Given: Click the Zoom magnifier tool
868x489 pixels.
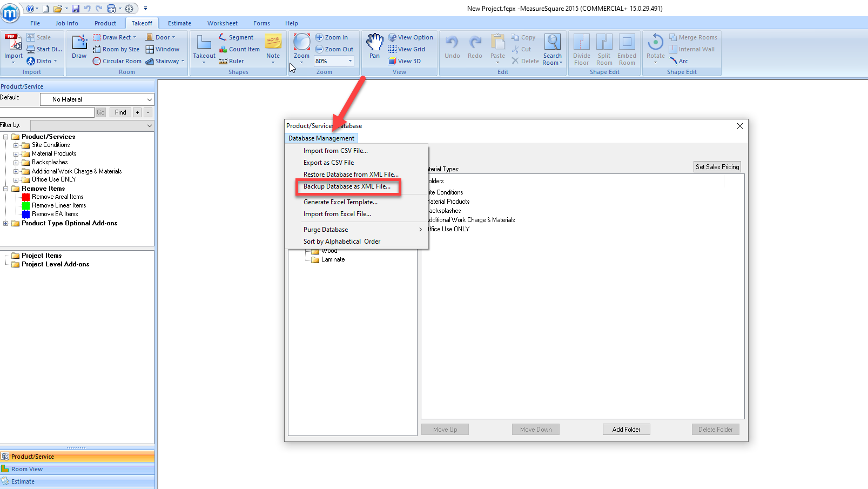Looking at the screenshot, I should (301, 48).
